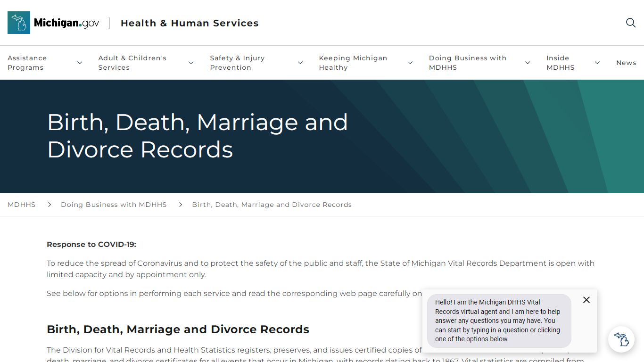The image size is (644, 362).
Task: Open the Michigan chatbot launcher icon
Action: click(621, 339)
